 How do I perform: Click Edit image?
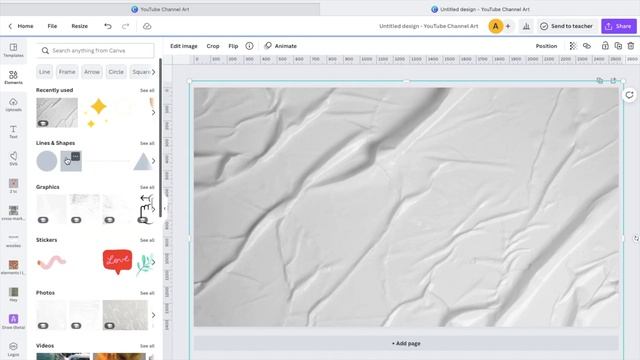tap(184, 46)
